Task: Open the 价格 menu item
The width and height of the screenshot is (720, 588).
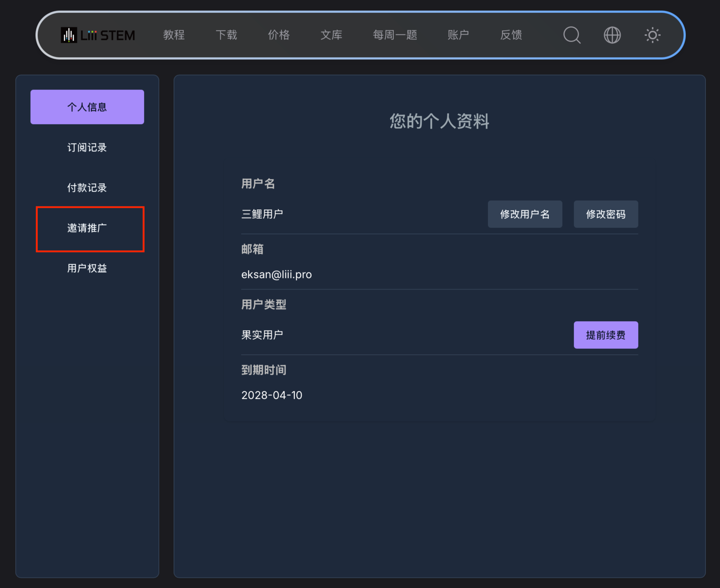Action: point(279,35)
